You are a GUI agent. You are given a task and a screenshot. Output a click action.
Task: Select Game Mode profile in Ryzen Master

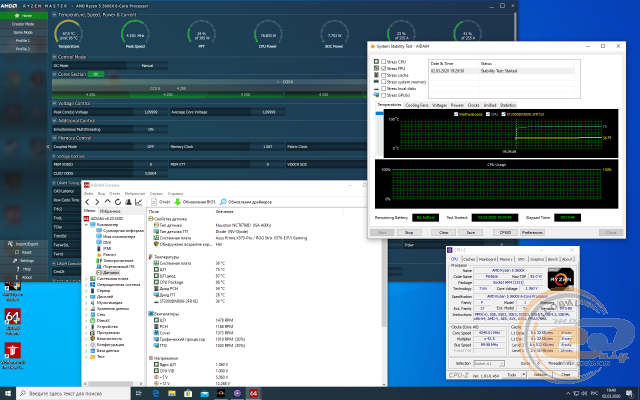[x=24, y=32]
